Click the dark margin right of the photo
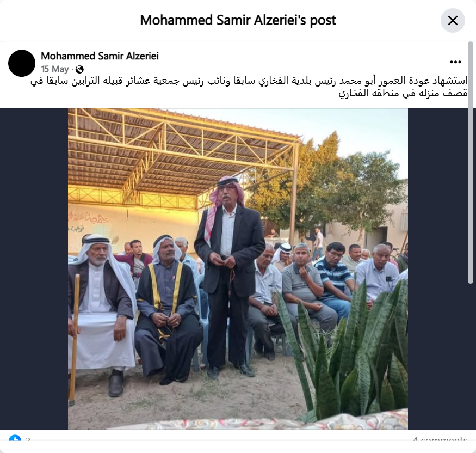The height and width of the screenshot is (453, 476). click(x=438, y=269)
